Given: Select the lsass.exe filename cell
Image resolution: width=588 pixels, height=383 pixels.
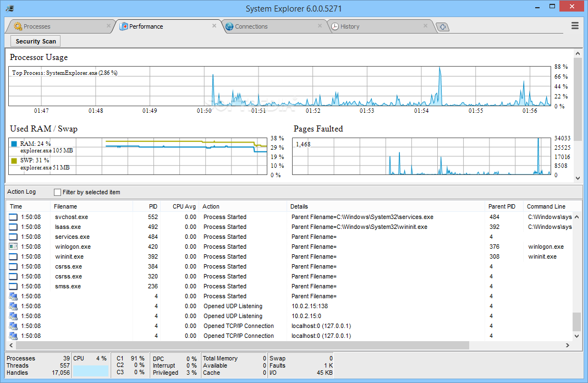Looking at the screenshot, I should click(x=68, y=227).
